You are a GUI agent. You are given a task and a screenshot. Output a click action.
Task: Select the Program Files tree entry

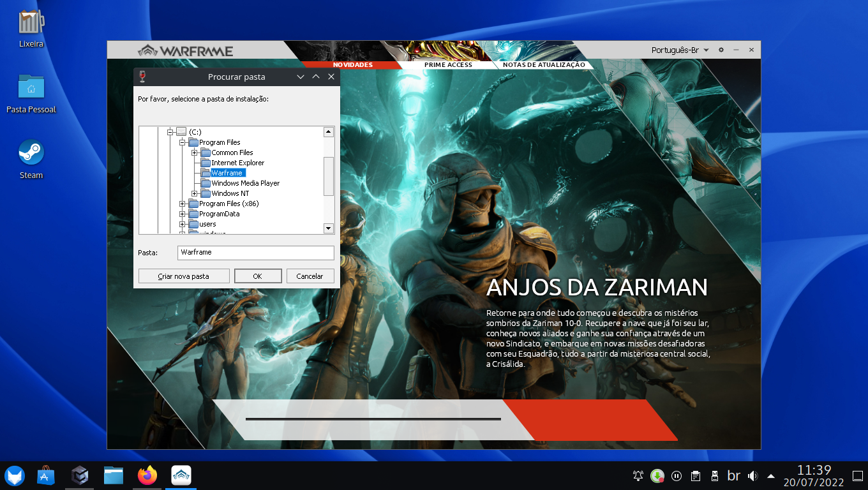pyautogui.click(x=220, y=142)
